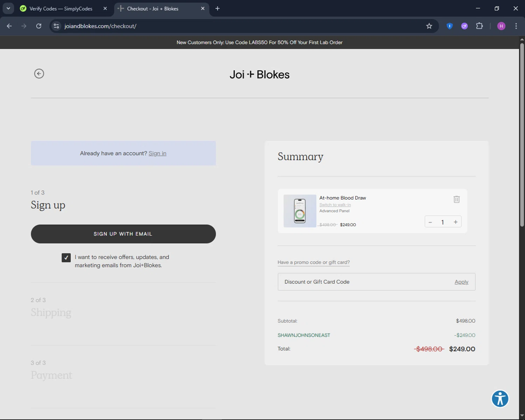The width and height of the screenshot is (525, 420).
Task: Go back using the circled arrow icon
Action: 39,73
